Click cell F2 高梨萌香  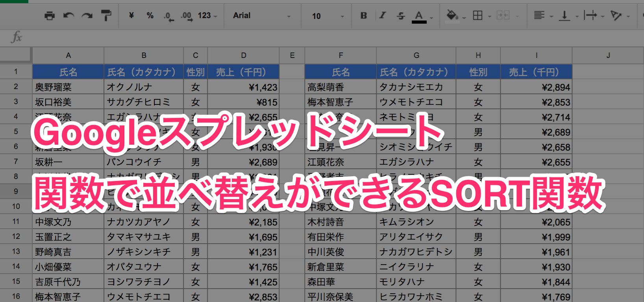(x=341, y=87)
